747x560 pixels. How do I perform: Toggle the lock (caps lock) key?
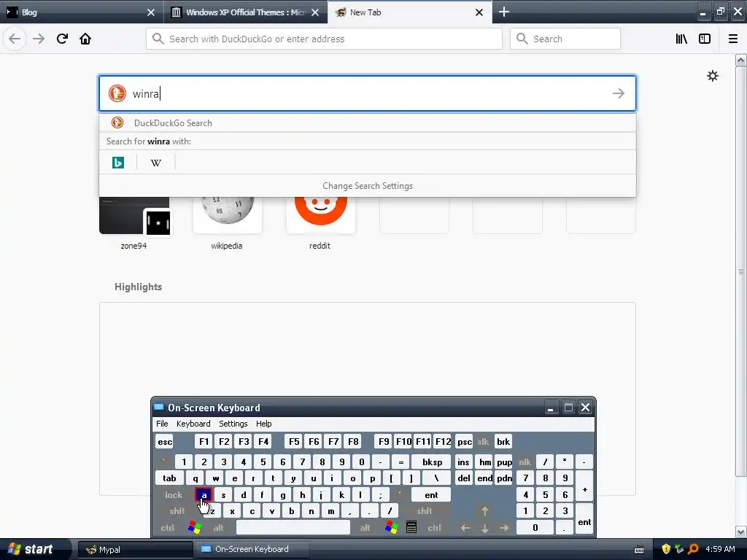[174, 495]
